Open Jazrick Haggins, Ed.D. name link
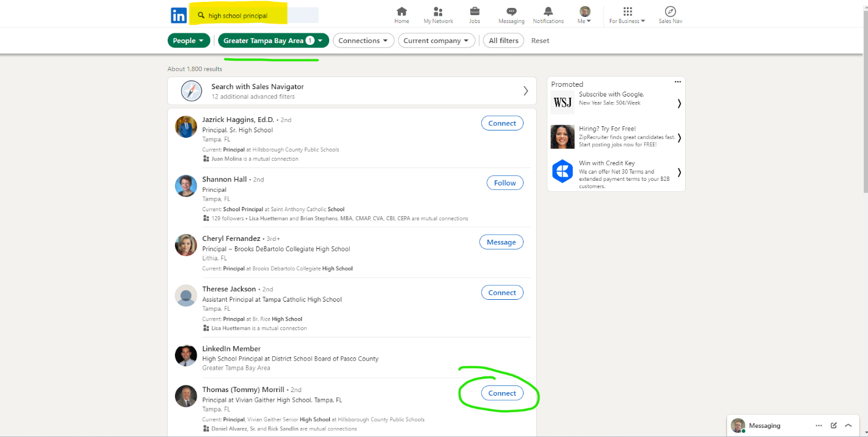868x437 pixels. click(x=238, y=120)
